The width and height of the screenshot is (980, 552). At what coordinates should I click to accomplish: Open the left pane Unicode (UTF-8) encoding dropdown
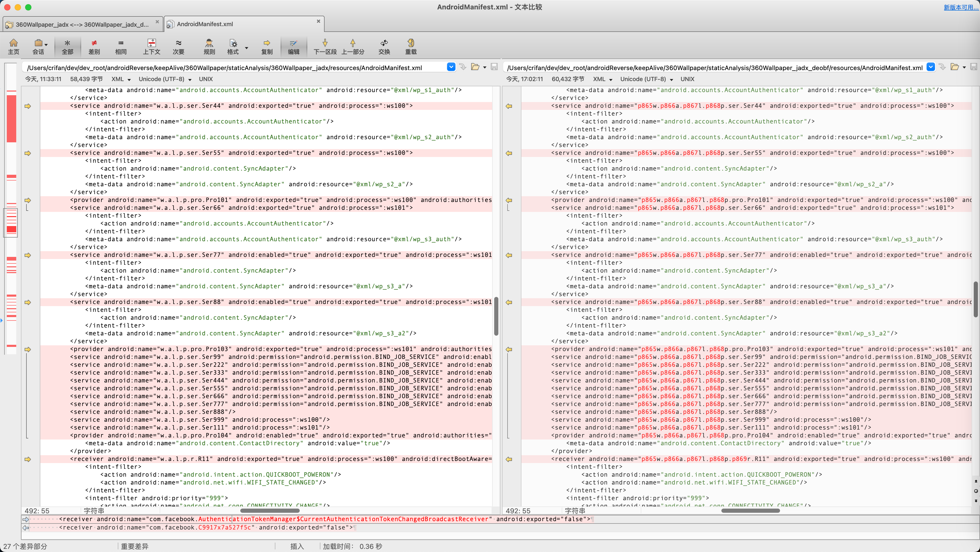[x=165, y=79]
